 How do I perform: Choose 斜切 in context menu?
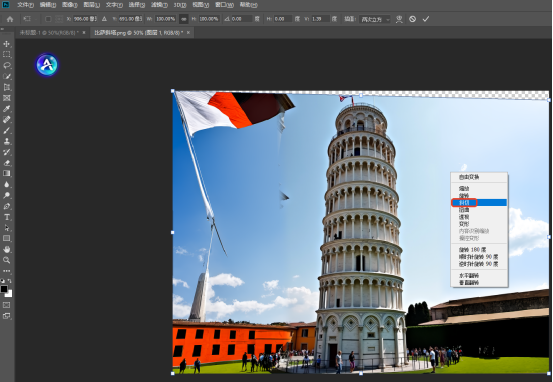point(479,202)
